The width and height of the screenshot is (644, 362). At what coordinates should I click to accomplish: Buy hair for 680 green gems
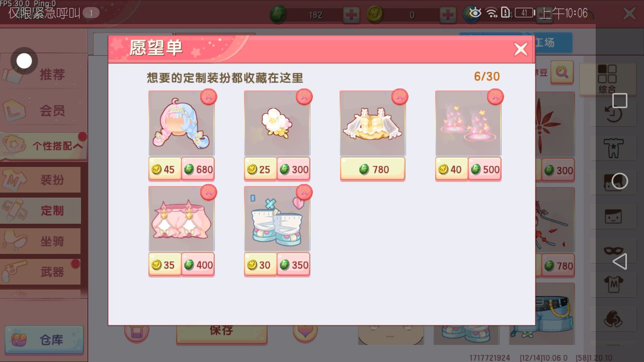tap(198, 169)
